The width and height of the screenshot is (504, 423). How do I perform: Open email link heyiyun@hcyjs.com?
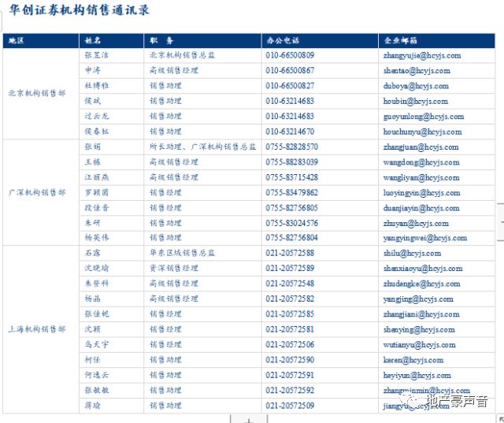click(417, 376)
